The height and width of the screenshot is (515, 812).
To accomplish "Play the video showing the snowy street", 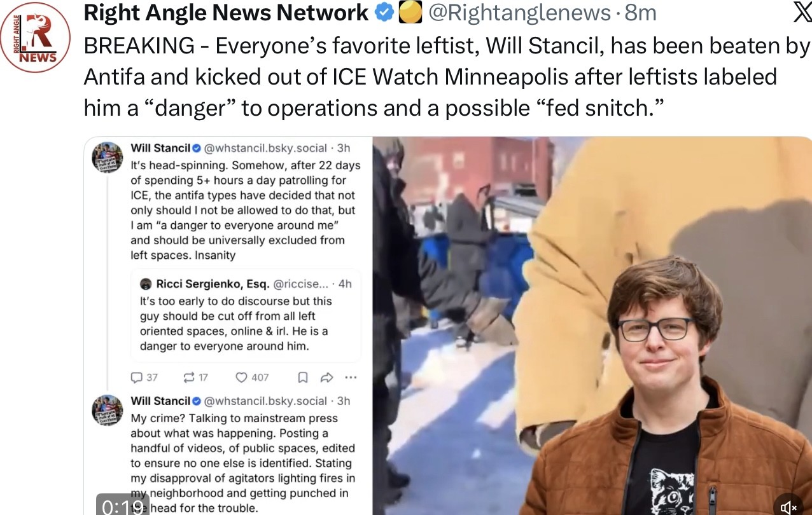I will click(x=592, y=326).
